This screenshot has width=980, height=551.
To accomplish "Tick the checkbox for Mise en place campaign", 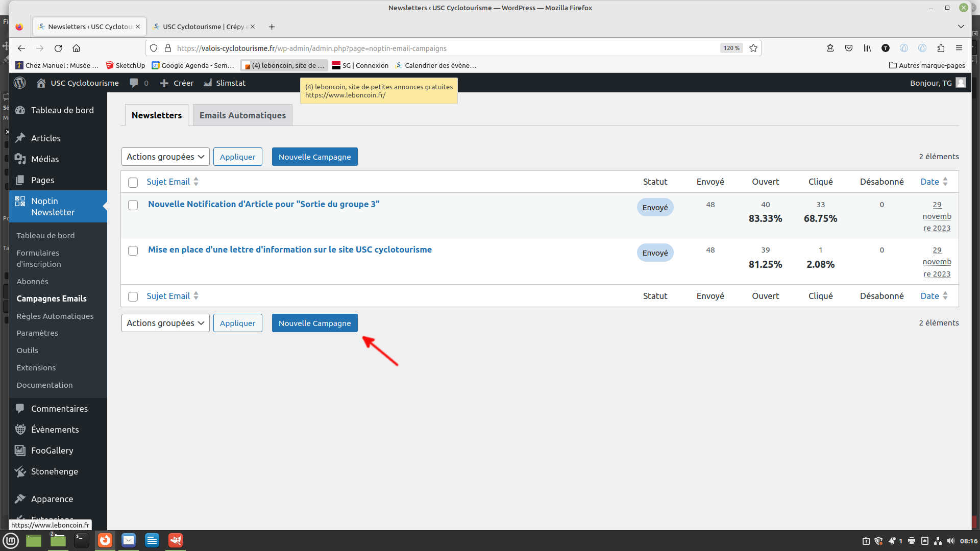I will coord(133,251).
